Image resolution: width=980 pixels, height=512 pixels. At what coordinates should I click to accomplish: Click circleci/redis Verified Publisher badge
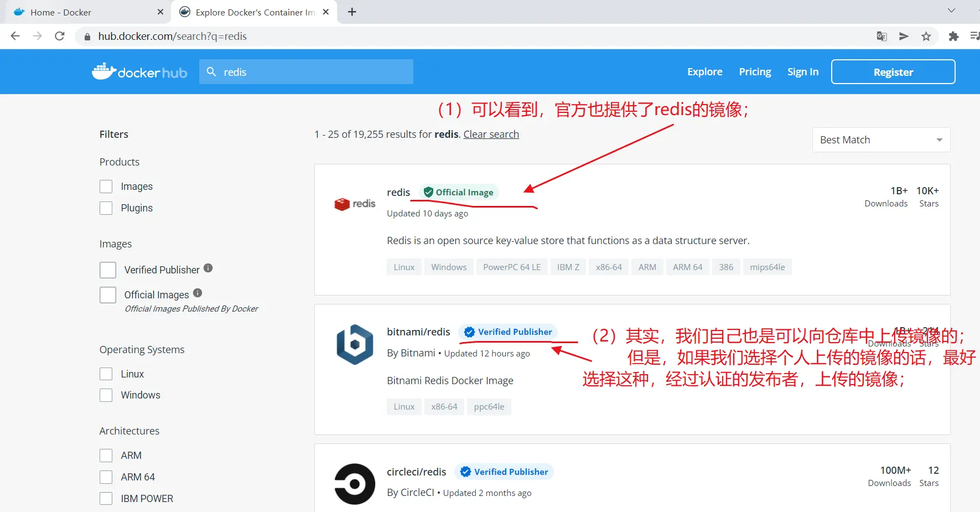504,472
